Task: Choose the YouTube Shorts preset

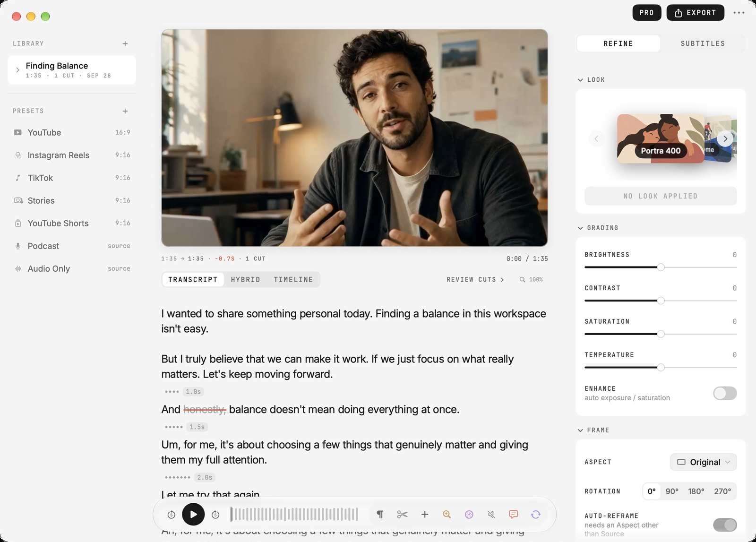Action: (x=72, y=224)
